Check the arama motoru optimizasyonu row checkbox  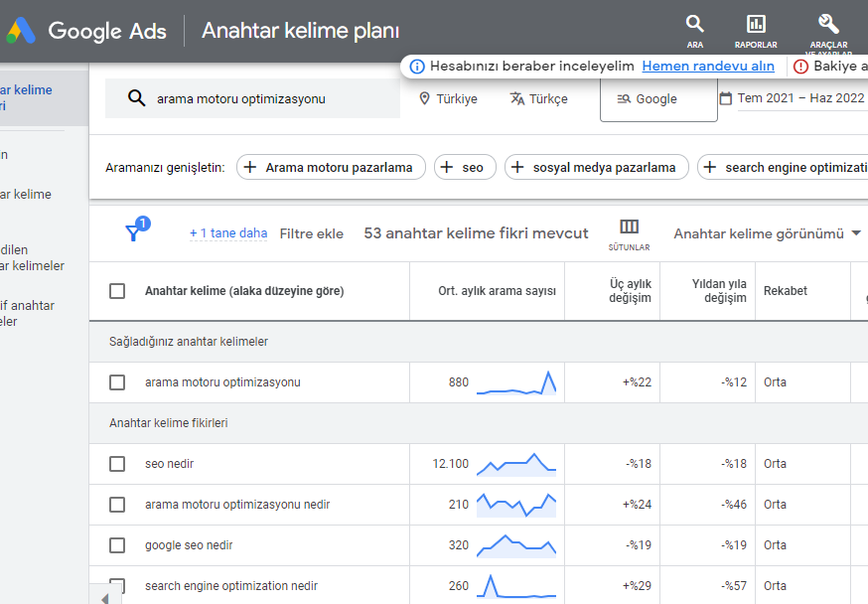pos(116,382)
